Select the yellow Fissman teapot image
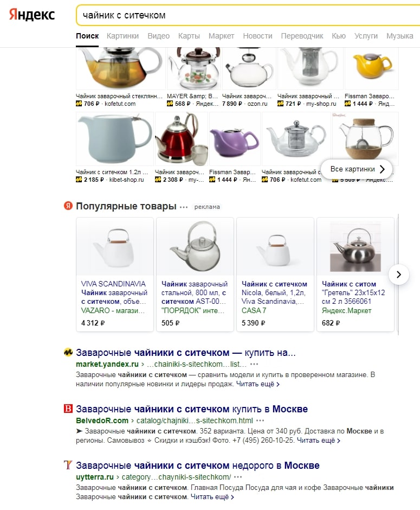Viewport: 420px width, 510px height. pos(371,68)
